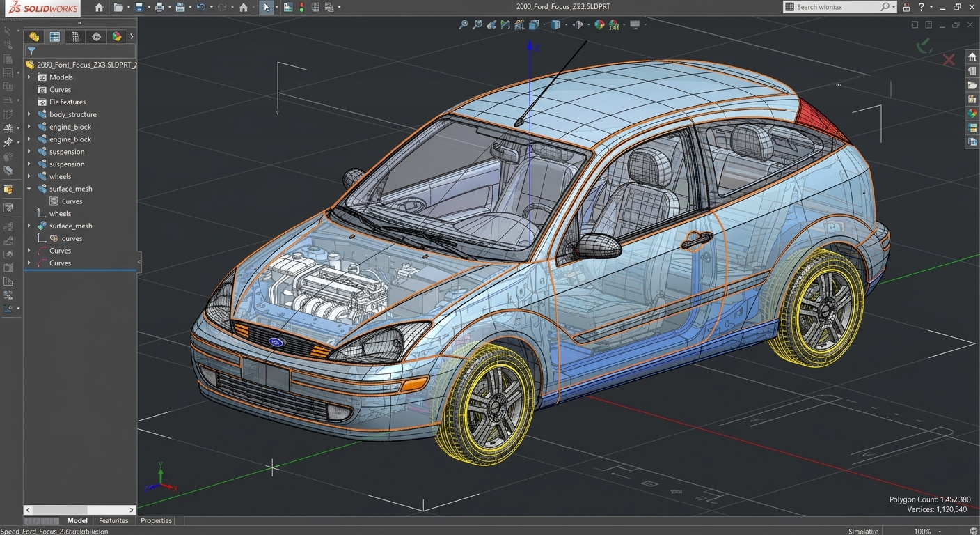Open the Properties tab at the bottom
The height and width of the screenshot is (535, 980).
156,520
